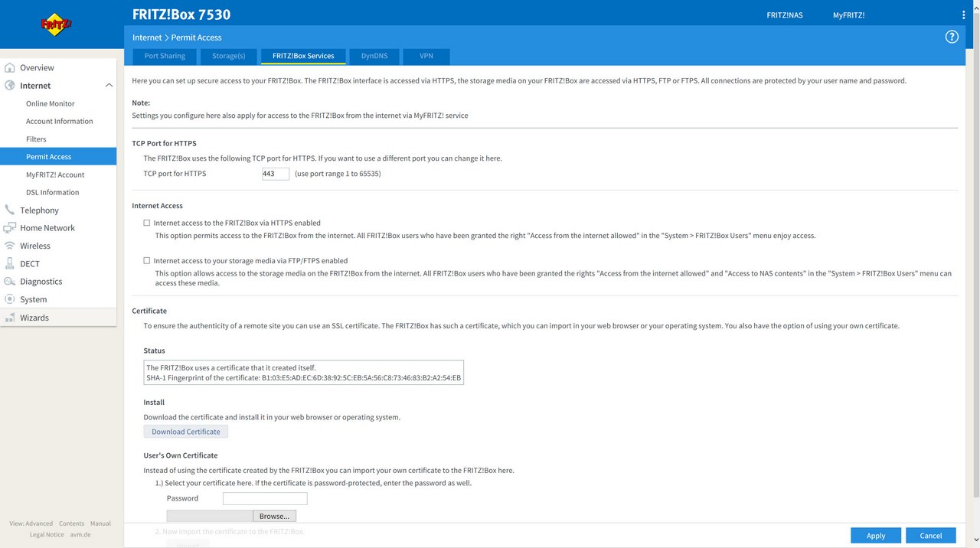
Task: Click the avm.de footer link
Action: pos(80,534)
